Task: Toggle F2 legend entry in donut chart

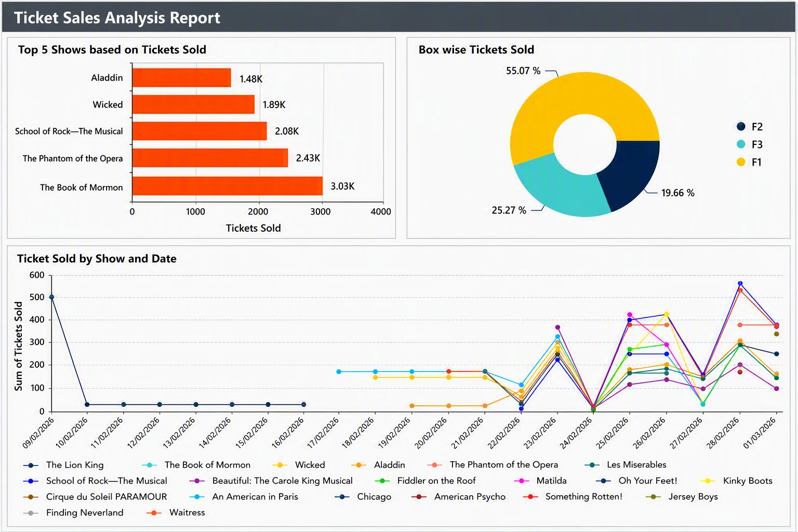Action: pyautogui.click(x=750, y=127)
